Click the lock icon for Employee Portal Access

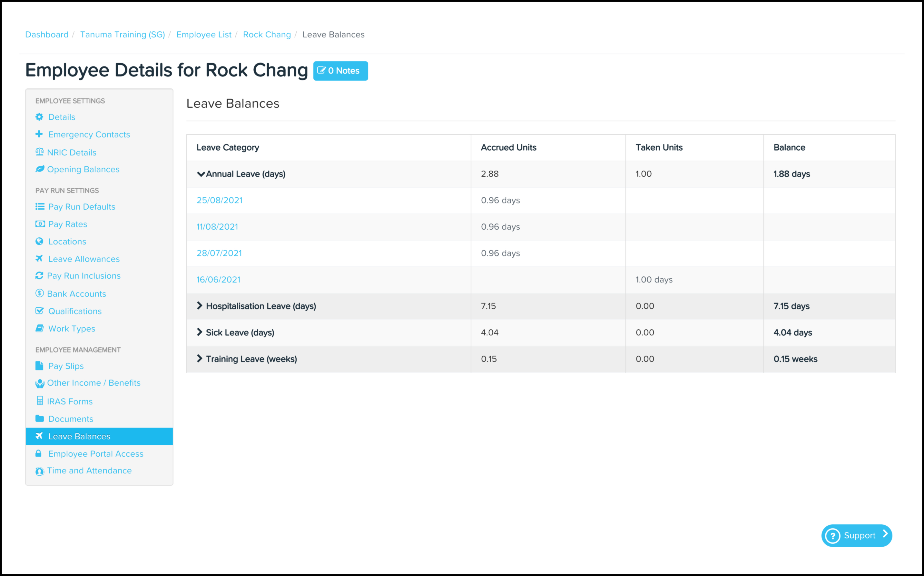[38, 453]
